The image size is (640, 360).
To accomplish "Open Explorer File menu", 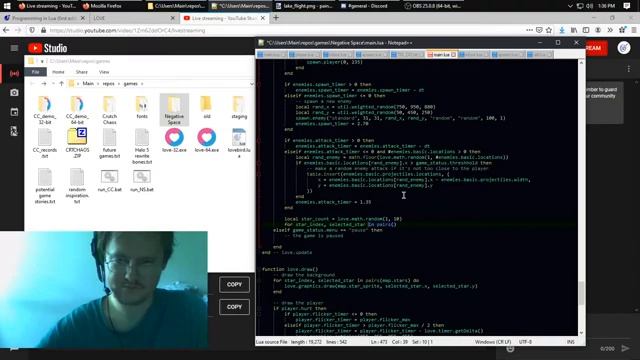I will click(36, 72).
